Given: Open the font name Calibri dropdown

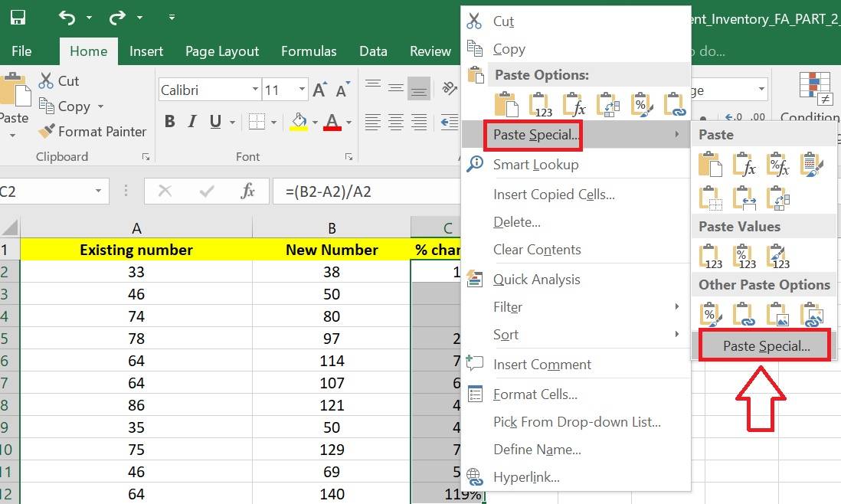Looking at the screenshot, I should click(255, 90).
